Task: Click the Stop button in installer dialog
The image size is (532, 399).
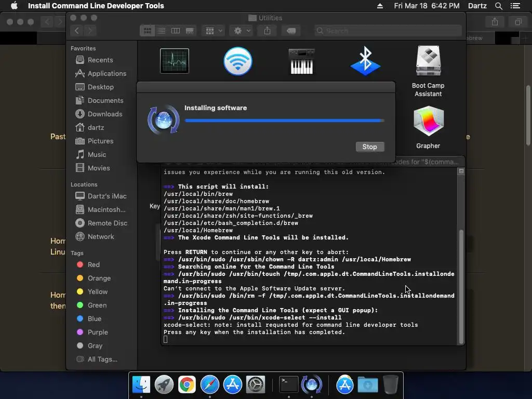Action: click(370, 147)
